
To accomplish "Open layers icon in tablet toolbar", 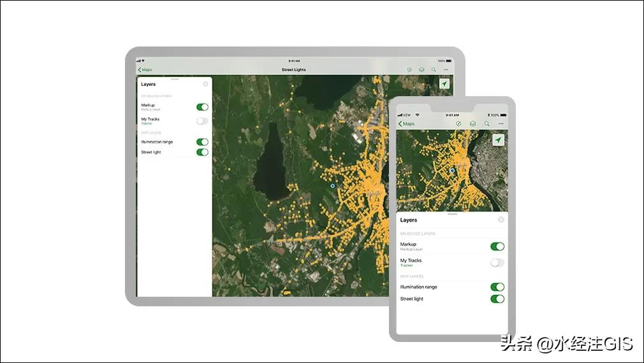I will click(421, 69).
